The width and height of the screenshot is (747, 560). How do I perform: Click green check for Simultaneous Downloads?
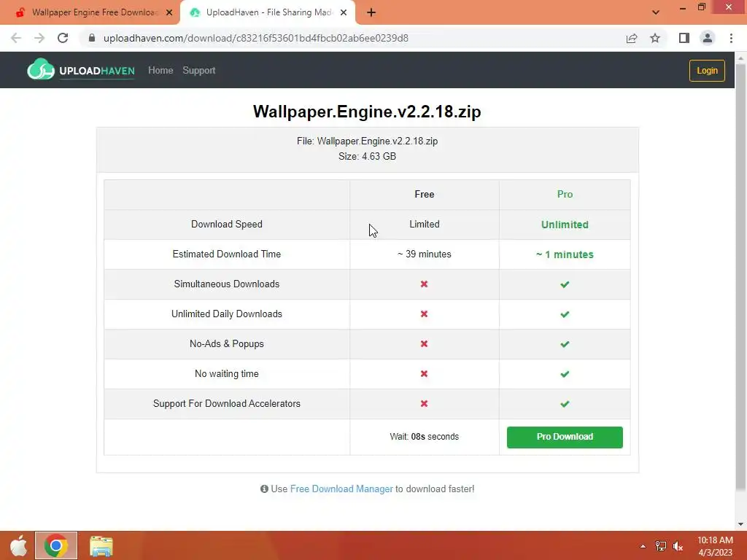coord(565,284)
